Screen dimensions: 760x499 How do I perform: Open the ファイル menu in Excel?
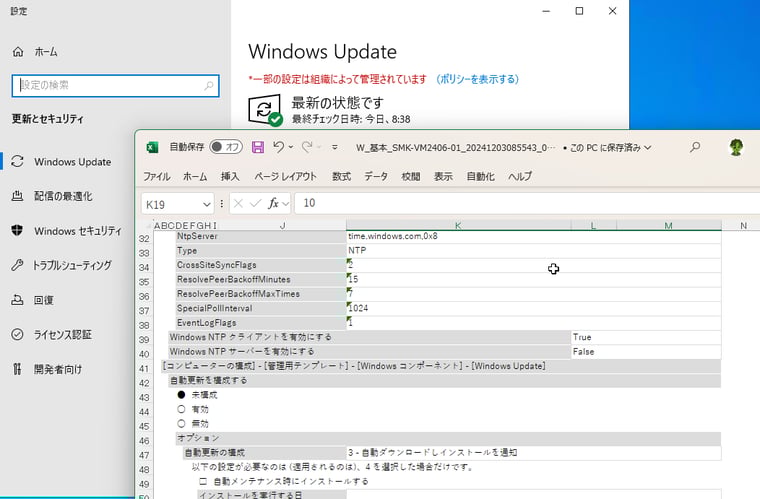[x=157, y=176]
